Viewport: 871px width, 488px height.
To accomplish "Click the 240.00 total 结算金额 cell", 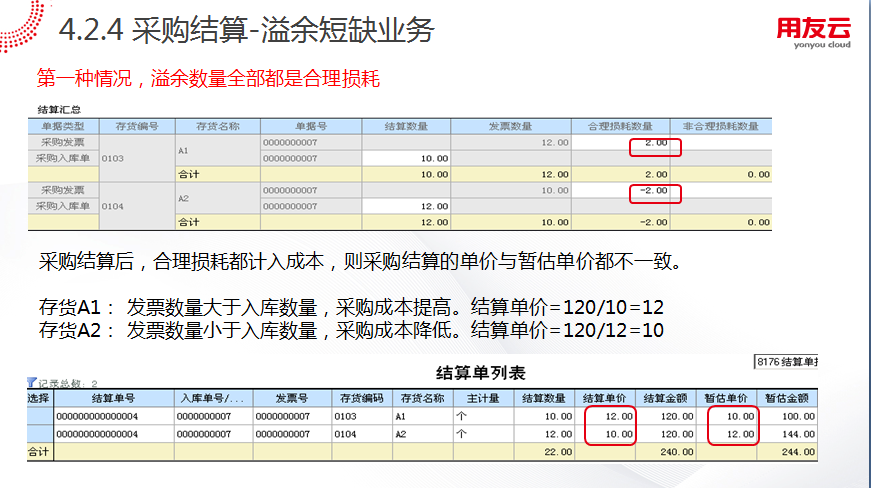I will coord(665,452).
